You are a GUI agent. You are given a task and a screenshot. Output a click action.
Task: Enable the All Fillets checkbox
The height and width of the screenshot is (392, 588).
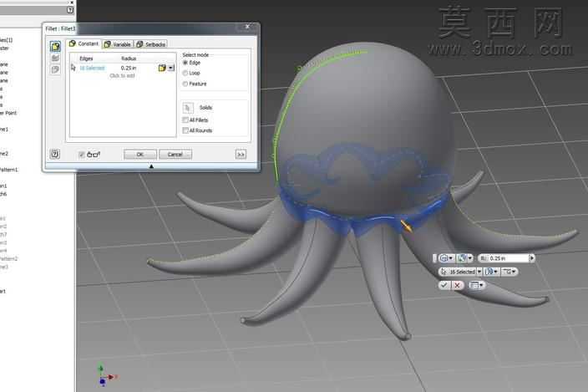(185, 120)
